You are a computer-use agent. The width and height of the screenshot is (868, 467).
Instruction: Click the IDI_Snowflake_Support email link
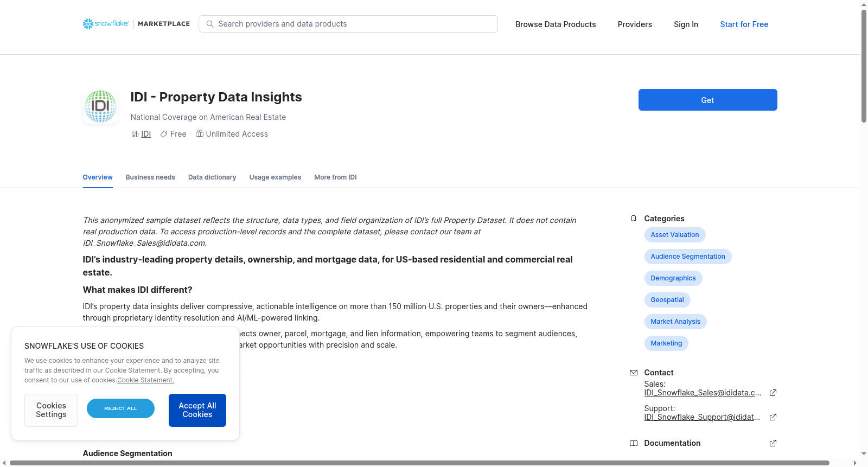(x=702, y=417)
